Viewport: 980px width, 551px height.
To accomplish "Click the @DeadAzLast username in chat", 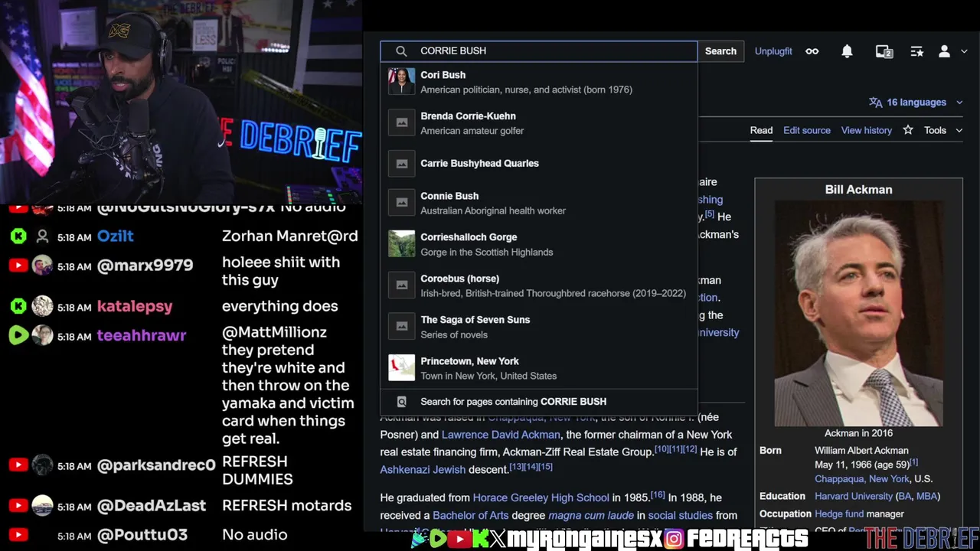I will (152, 506).
